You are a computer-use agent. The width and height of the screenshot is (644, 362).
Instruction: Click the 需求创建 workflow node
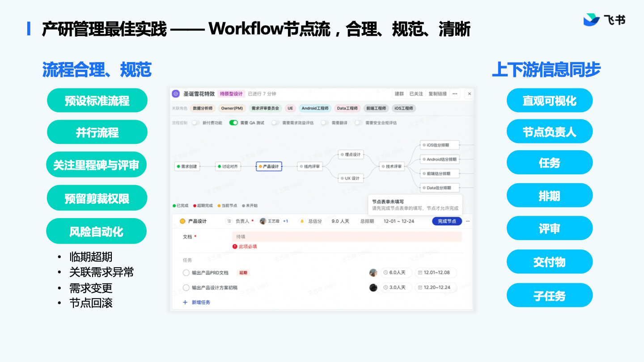186,166
